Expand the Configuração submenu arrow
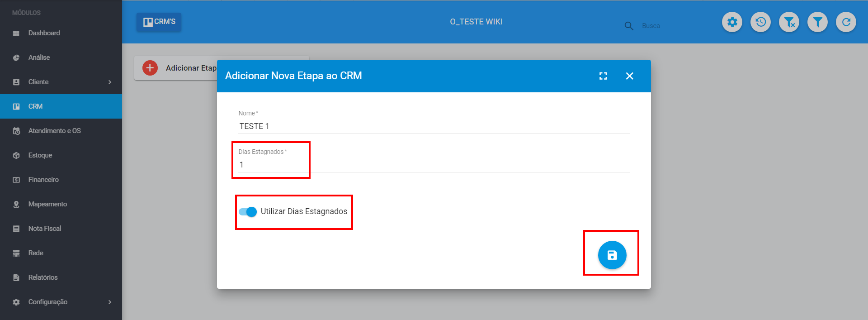This screenshot has height=320, width=868. (110, 302)
